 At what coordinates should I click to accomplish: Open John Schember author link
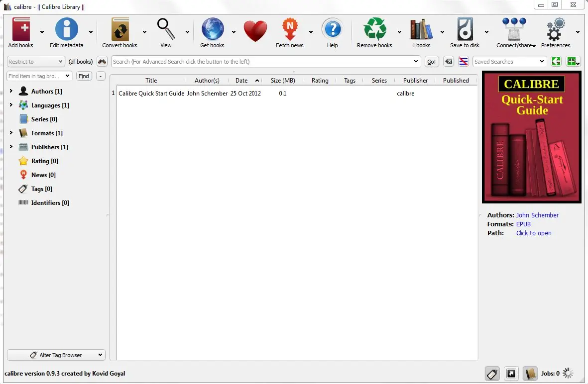point(537,215)
